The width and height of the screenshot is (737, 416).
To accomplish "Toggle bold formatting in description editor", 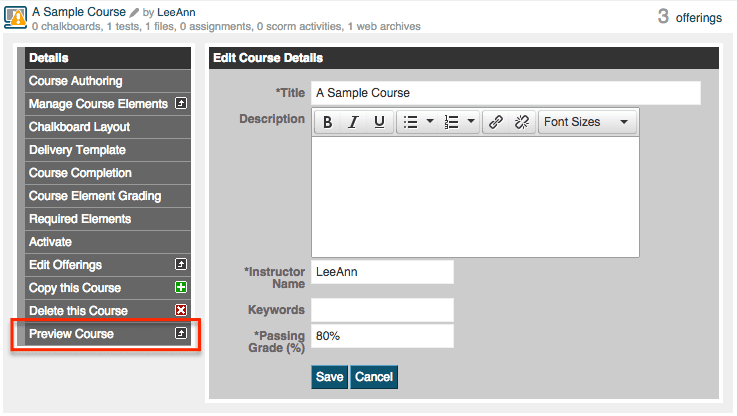I will pos(328,122).
